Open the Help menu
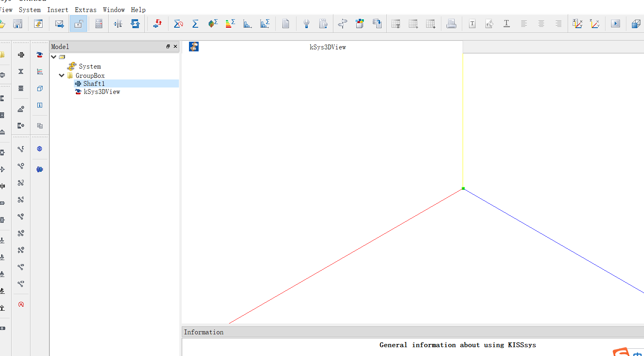The width and height of the screenshot is (644, 356). point(138,10)
